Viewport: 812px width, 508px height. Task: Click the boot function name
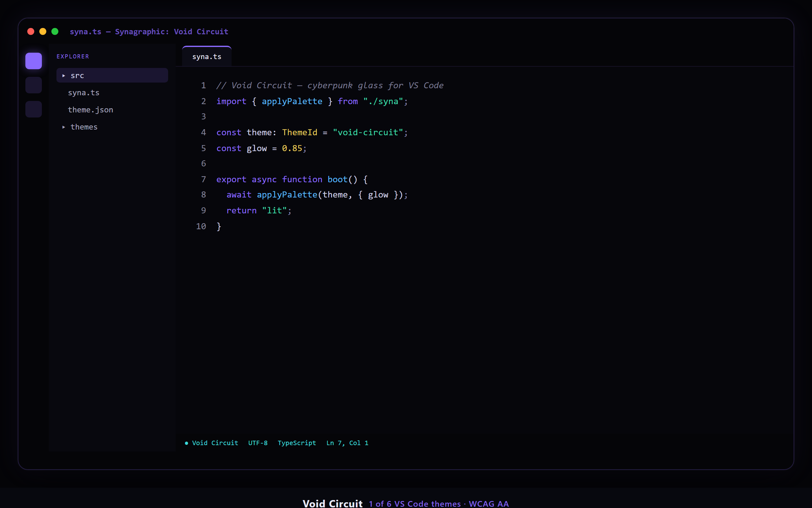pos(337,179)
